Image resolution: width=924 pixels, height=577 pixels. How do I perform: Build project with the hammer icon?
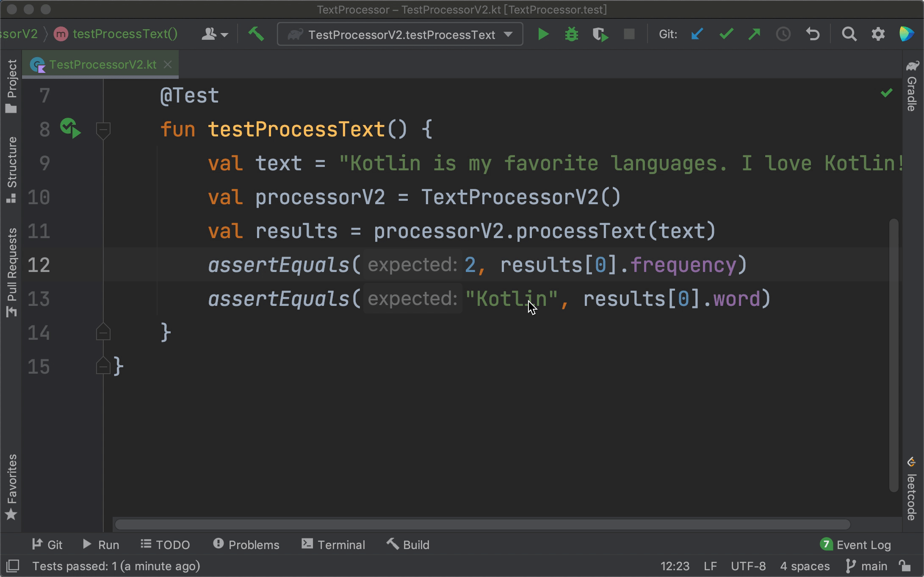256,34
